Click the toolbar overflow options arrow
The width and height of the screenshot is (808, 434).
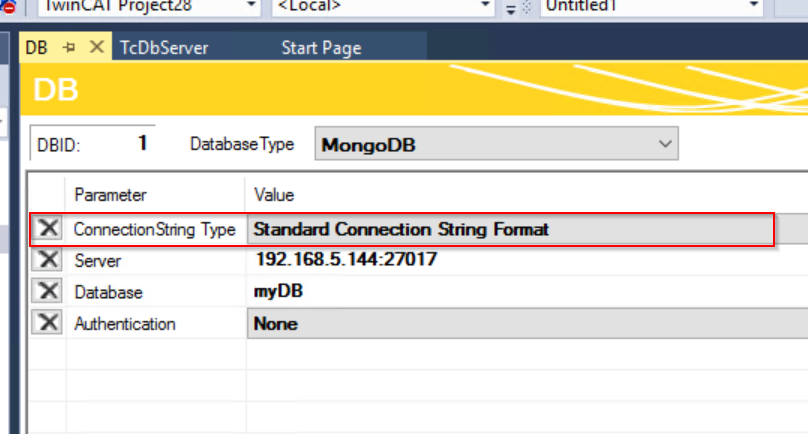pos(511,9)
